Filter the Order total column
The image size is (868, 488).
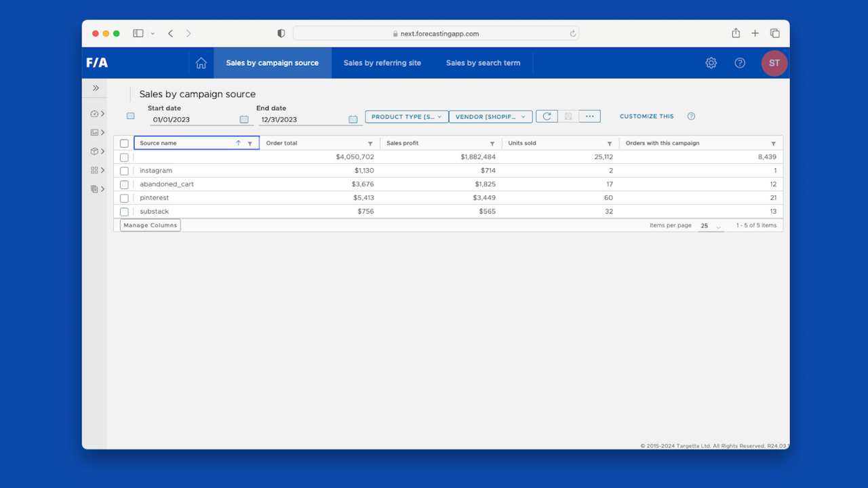click(x=370, y=144)
